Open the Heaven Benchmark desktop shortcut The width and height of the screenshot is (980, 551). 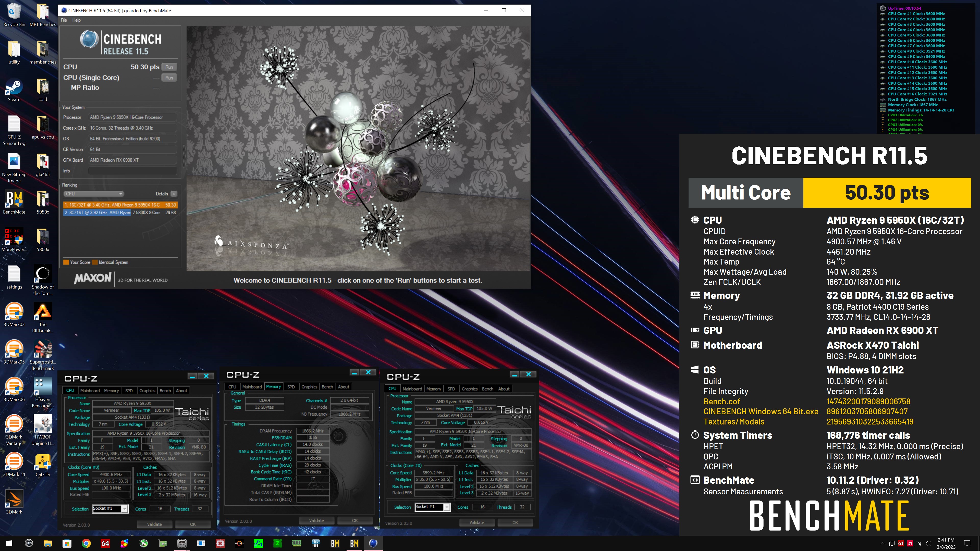pos(43,393)
